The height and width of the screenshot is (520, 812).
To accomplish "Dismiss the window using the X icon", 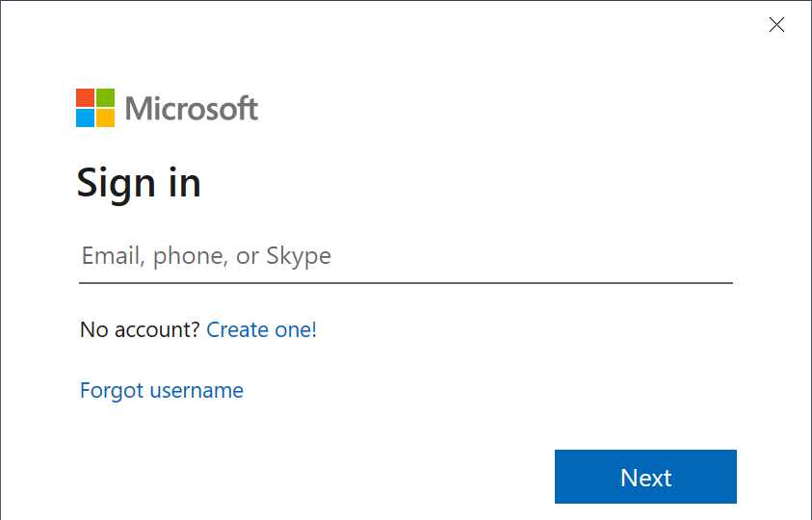I will pyautogui.click(x=776, y=25).
